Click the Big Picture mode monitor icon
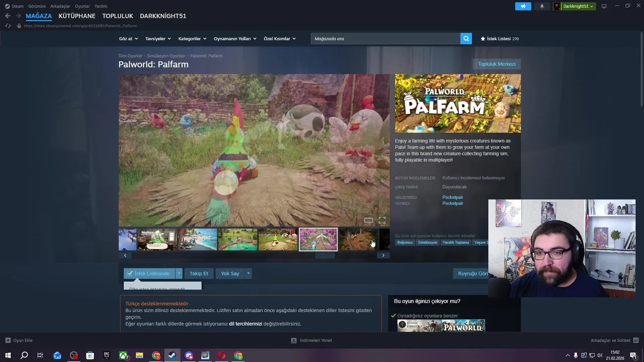 (x=604, y=6)
